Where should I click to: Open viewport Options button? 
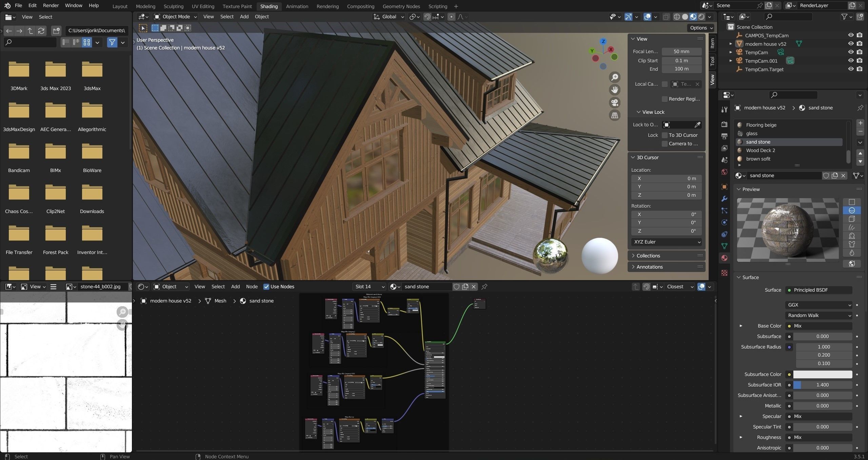[701, 28]
